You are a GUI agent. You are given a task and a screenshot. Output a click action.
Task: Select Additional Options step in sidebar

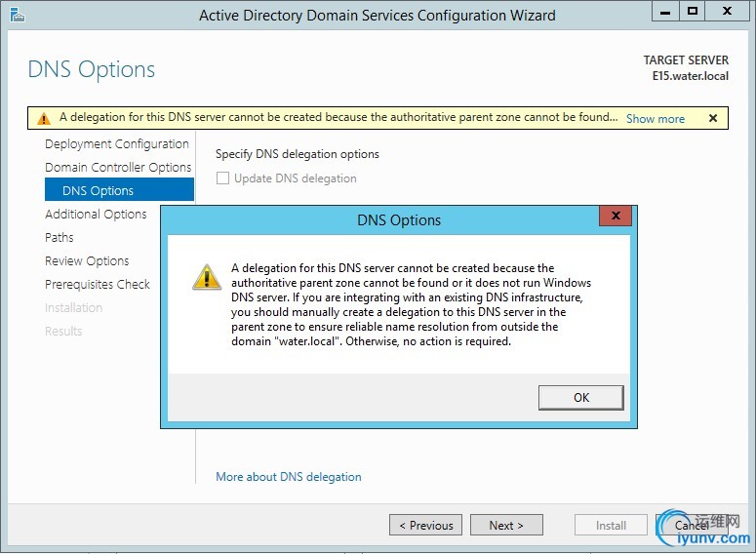[x=96, y=214]
